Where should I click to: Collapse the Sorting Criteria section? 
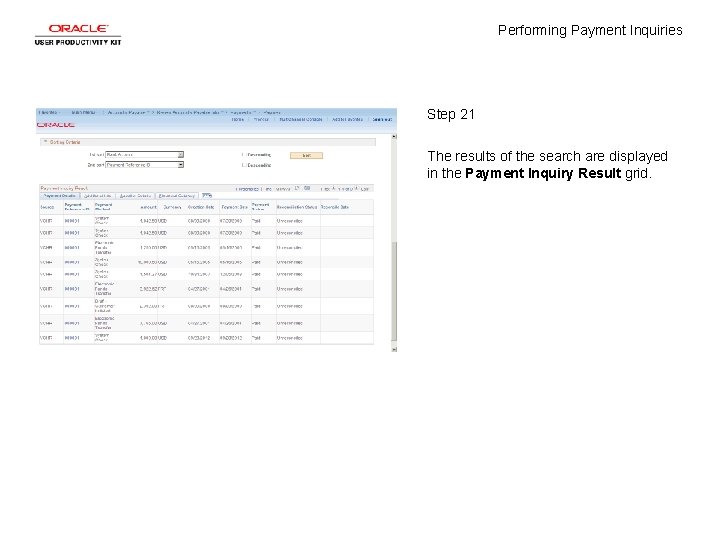(45, 142)
